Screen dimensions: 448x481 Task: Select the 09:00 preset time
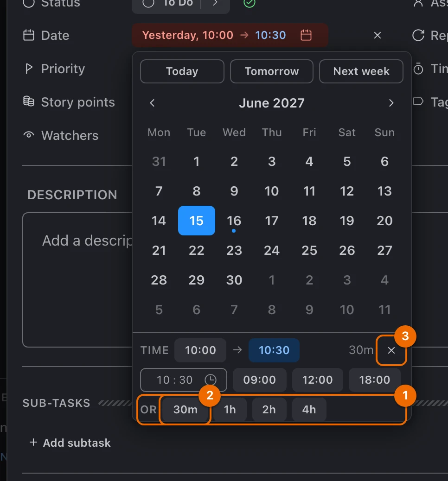pos(259,380)
